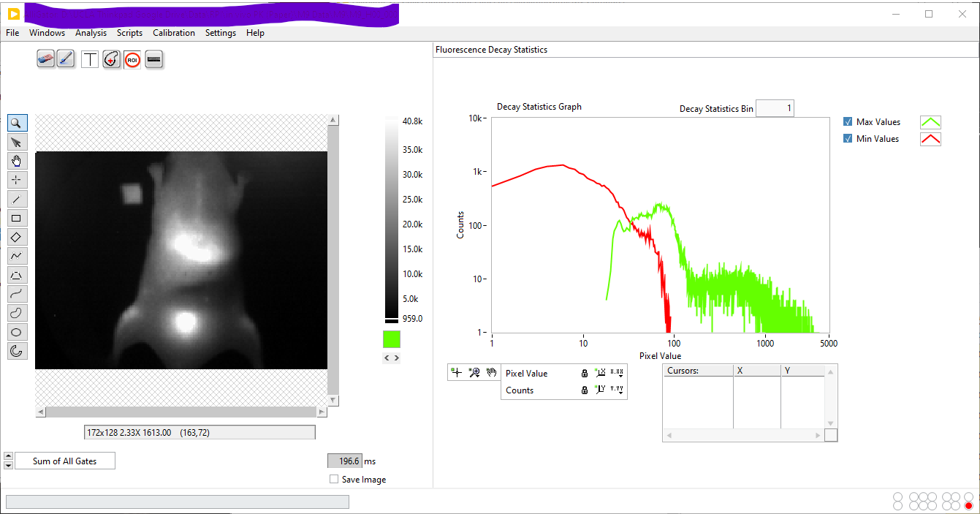Click Pixel Value X autoscale icon
This screenshot has height=514, width=980.
point(601,374)
